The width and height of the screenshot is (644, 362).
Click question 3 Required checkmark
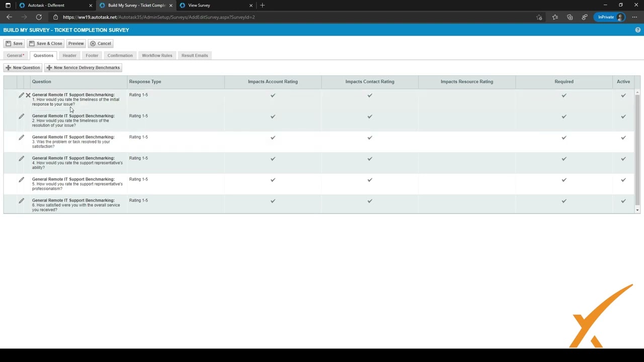(564, 137)
